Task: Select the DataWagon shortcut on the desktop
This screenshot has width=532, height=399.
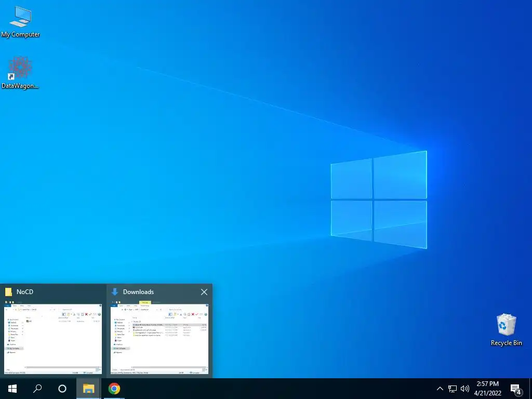Action: tap(20, 73)
